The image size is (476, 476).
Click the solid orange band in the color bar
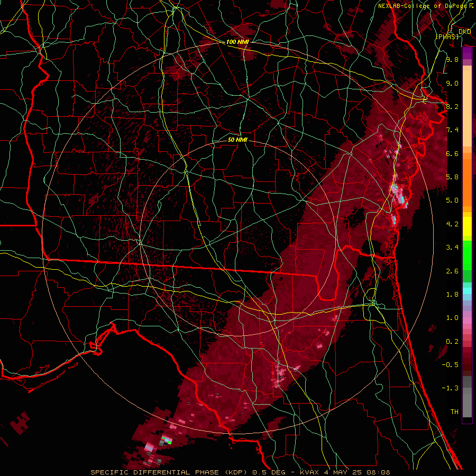(467, 182)
